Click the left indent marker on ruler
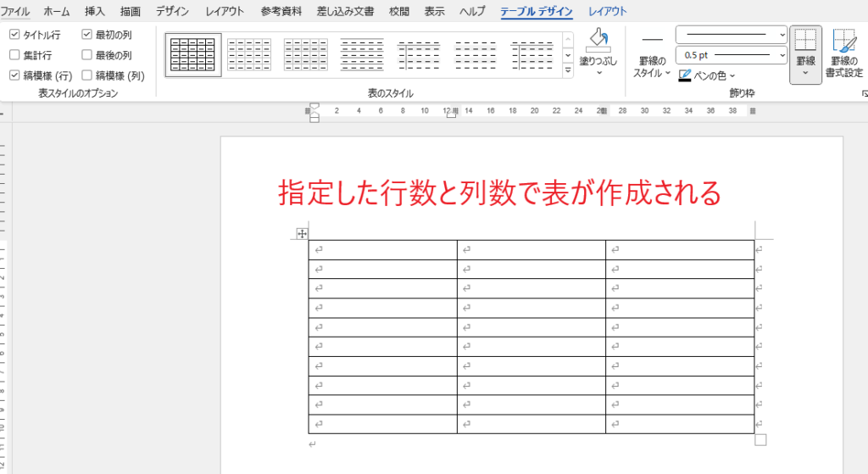This screenshot has height=474, width=868. click(314, 119)
